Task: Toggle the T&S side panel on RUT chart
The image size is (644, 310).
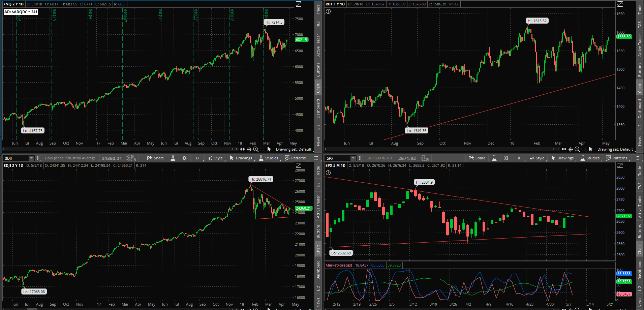Action: (639, 24)
